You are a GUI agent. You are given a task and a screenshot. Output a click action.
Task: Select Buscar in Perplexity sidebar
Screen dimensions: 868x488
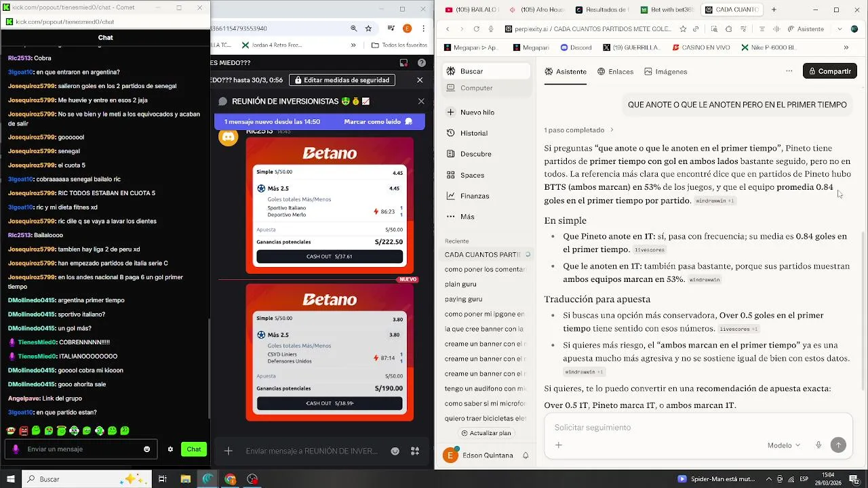487,71
